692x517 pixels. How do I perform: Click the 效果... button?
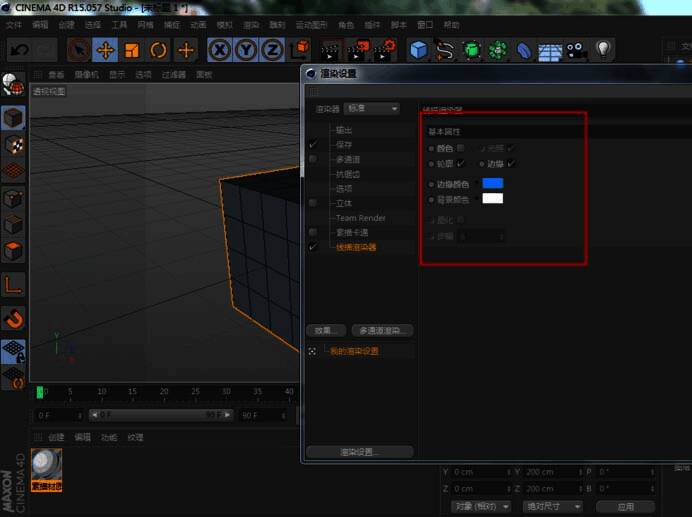326,330
